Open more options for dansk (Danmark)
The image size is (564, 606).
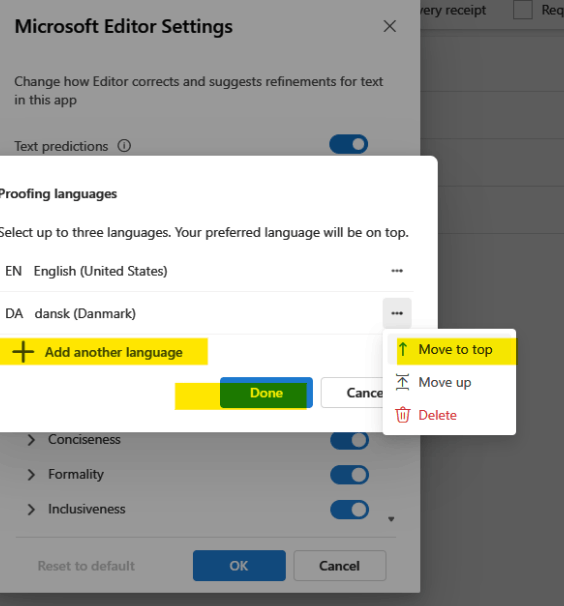[x=397, y=313]
